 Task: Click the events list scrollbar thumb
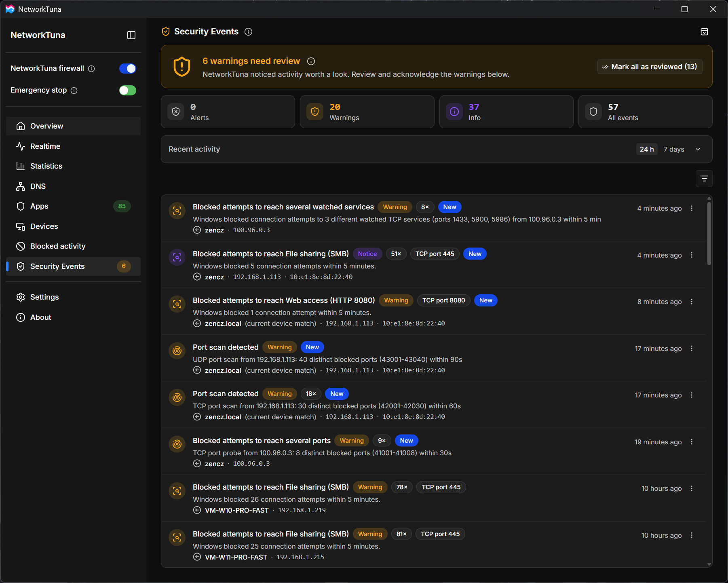click(x=709, y=233)
